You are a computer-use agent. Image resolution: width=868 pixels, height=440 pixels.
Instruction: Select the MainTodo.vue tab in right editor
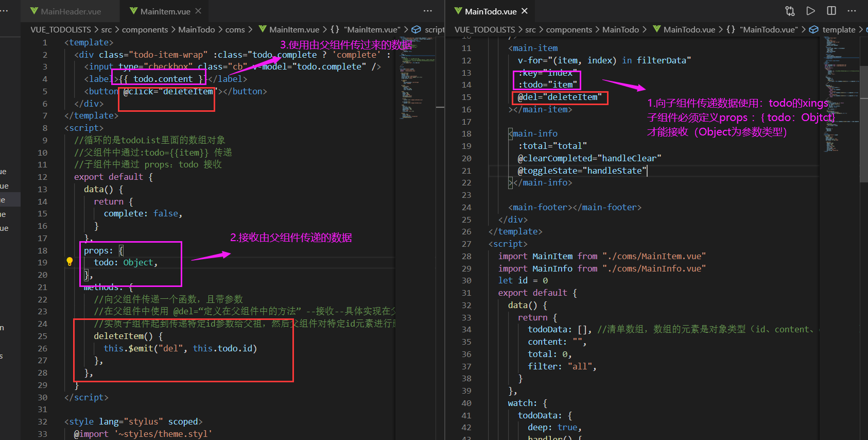491,11
